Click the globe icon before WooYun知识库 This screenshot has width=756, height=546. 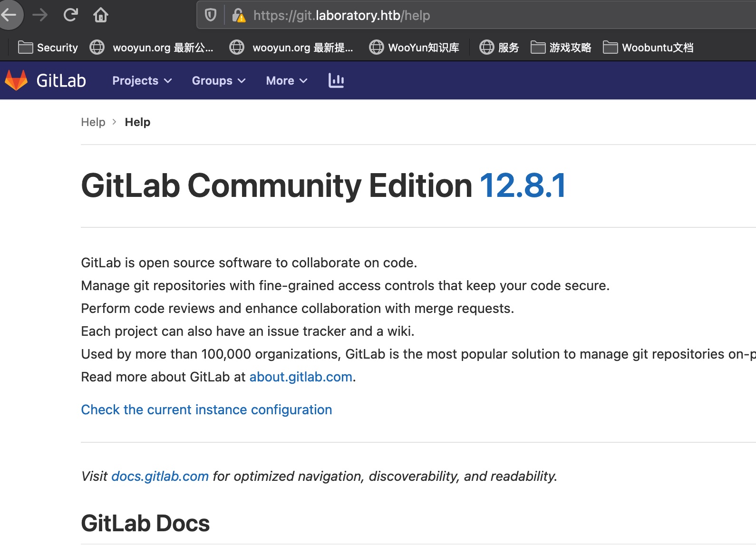click(x=376, y=48)
